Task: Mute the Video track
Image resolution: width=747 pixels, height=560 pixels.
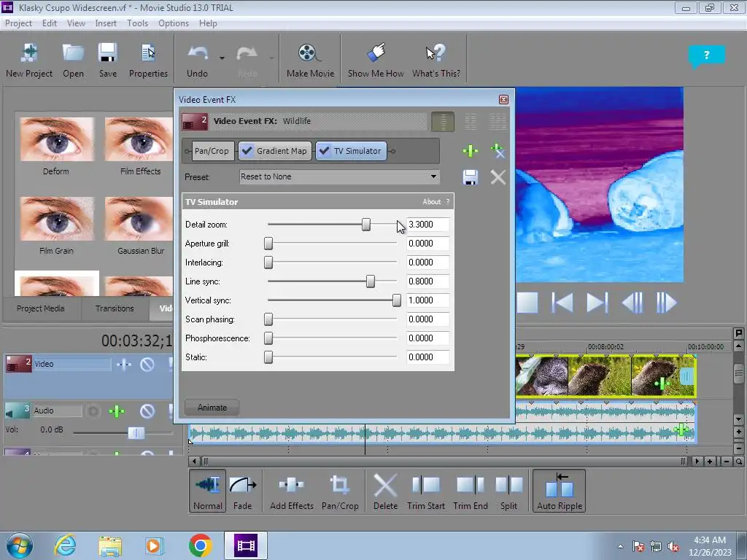Action: point(147,365)
